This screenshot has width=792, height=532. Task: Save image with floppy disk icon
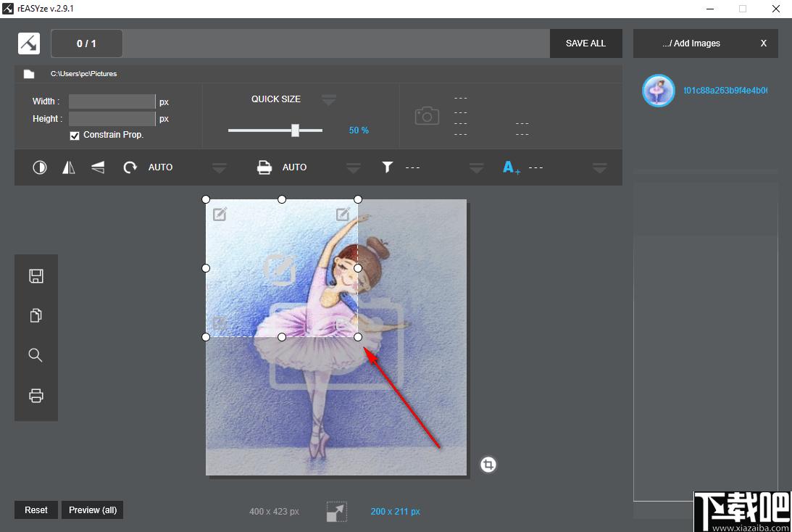tap(36, 276)
